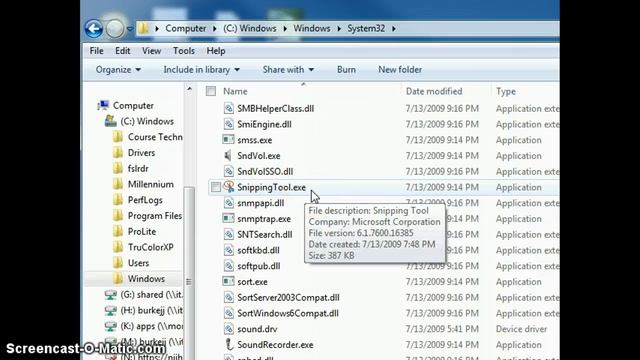Viewport: 640px width, 360px height.
Task: Click the navigation pane scroll-up arrow
Action: 189,89
